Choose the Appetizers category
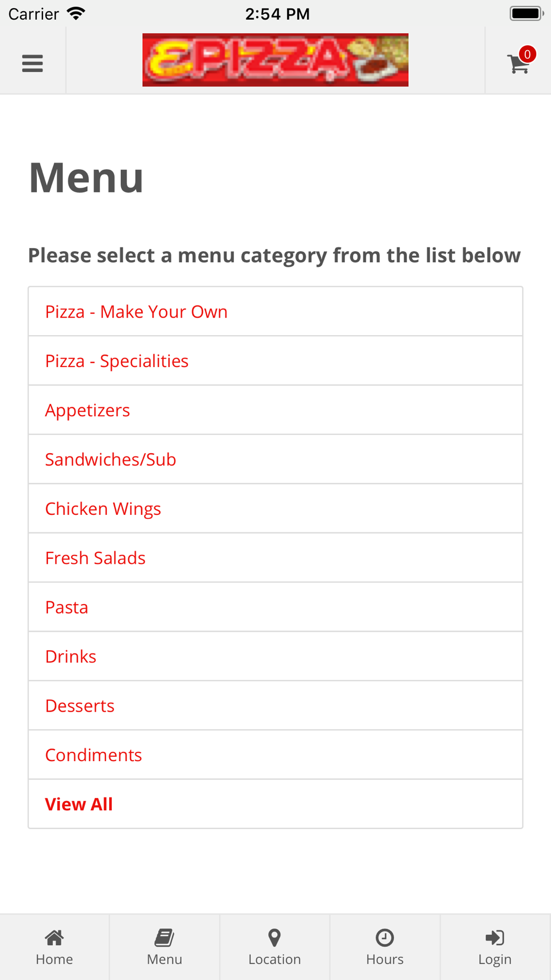The image size is (551, 980). point(88,410)
